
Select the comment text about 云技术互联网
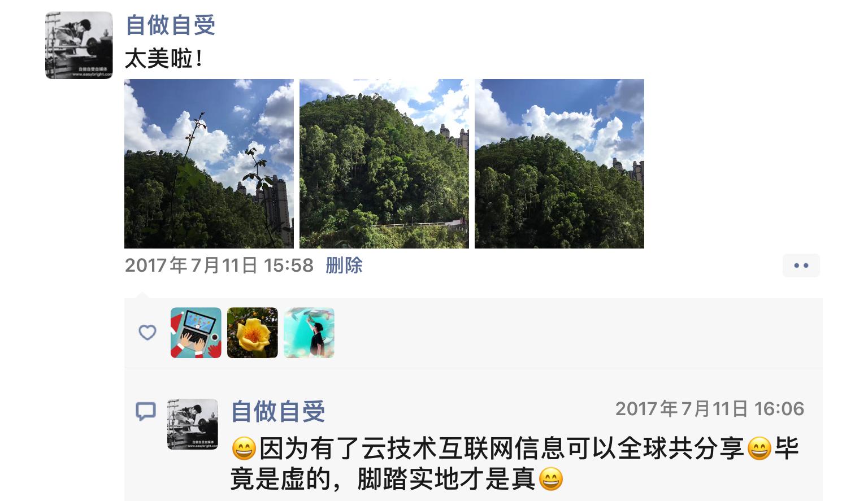pos(515,464)
